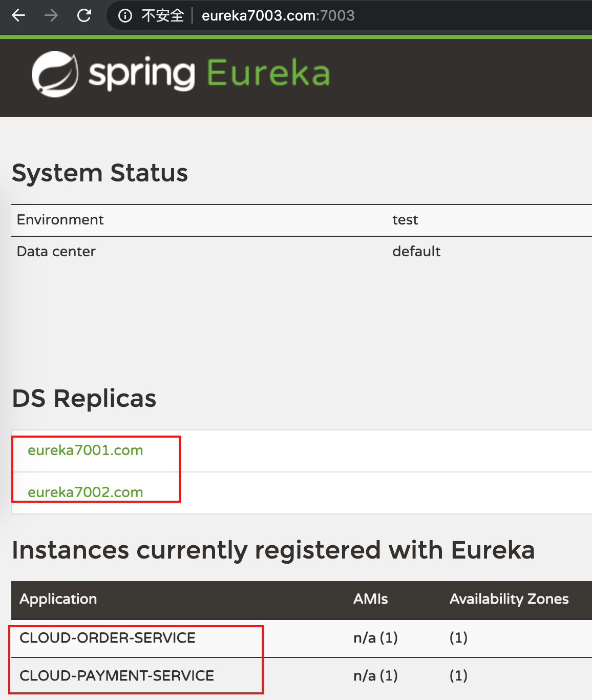Select the 'default' data center value
The image size is (592, 700).
[416, 252]
